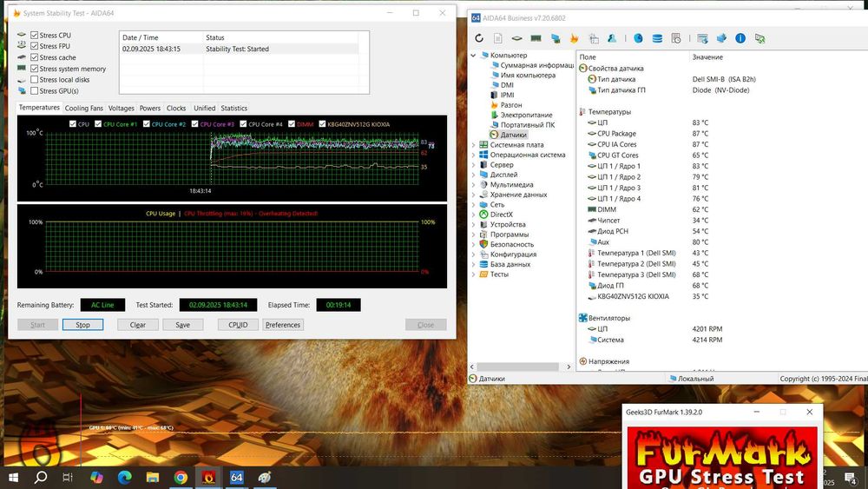Click the calendar-style panel icon in AIDA64 toolbar
The width and height of the screenshot is (868, 489).
pyautogui.click(x=594, y=38)
